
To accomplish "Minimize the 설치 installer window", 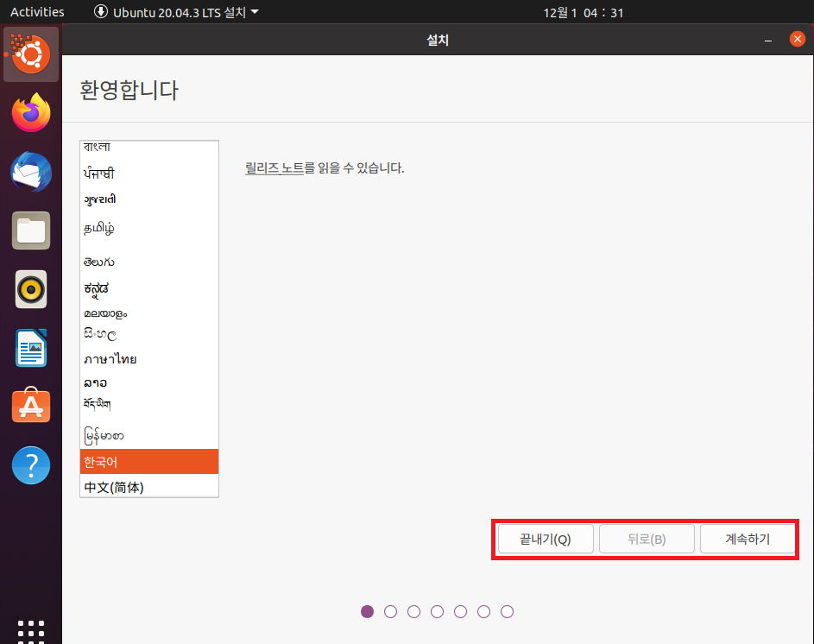I will [x=767, y=40].
